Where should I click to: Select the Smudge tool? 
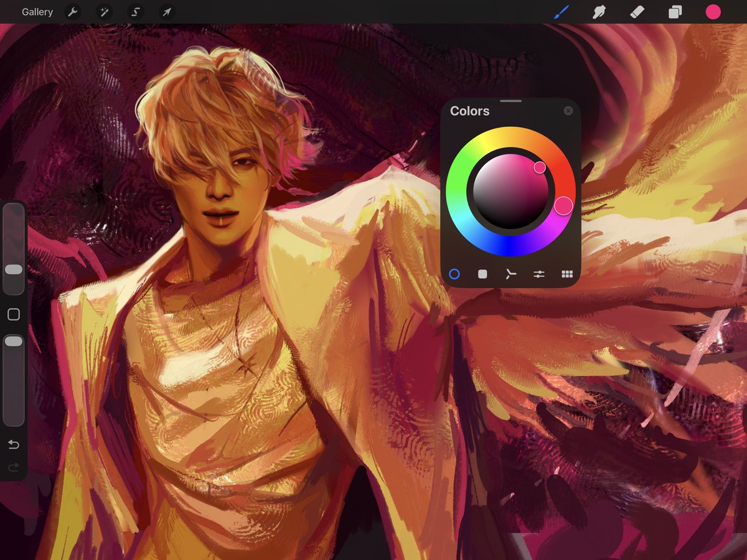[x=599, y=12]
